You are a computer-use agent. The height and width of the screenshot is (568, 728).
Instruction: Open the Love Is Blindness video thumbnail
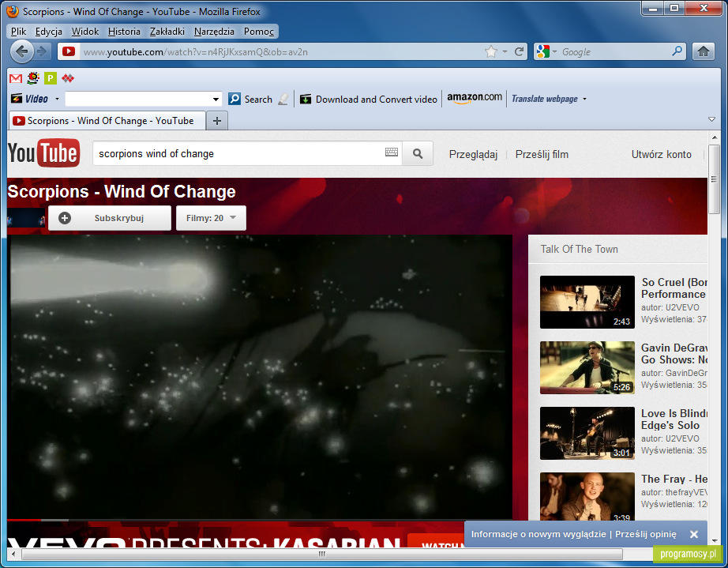pyautogui.click(x=587, y=434)
